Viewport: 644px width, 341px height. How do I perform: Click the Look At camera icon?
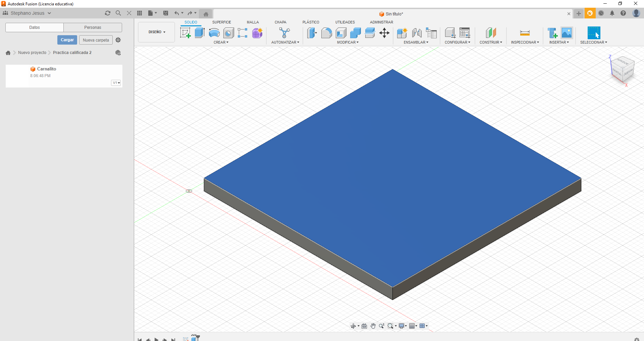[x=364, y=326]
